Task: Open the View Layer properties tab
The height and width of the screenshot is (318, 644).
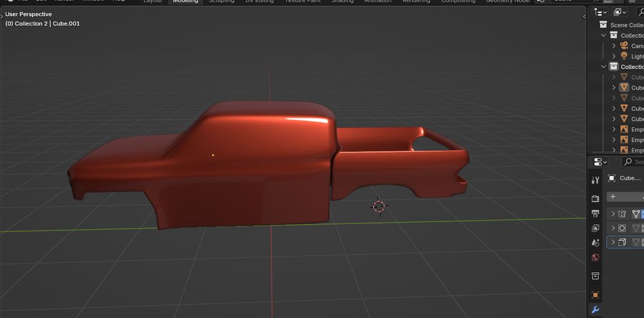Action: [x=595, y=228]
